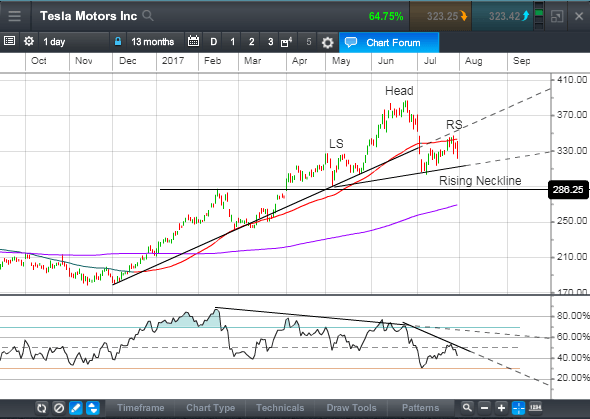Viewport: 590px width, 419px height.
Task: Click the Sep label on time axis
Action: [x=522, y=61]
